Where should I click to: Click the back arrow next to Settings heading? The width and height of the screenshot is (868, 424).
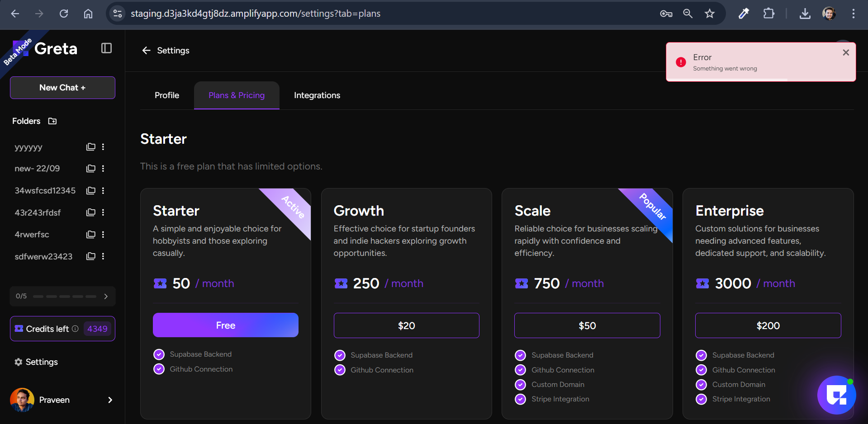coord(146,51)
